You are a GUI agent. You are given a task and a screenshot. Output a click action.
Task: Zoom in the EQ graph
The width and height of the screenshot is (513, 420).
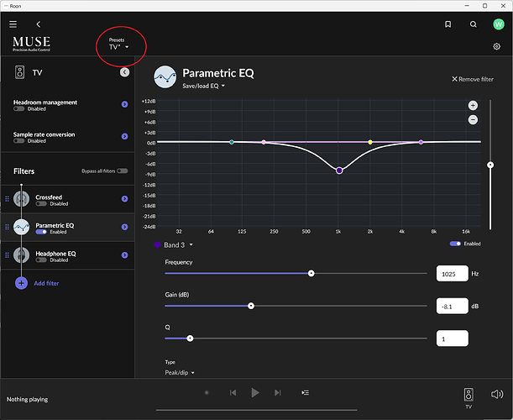coord(473,105)
